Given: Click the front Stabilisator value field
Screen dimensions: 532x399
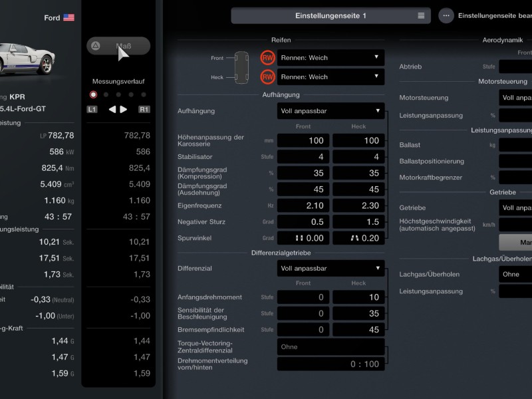Looking at the screenshot, I should coord(303,157).
